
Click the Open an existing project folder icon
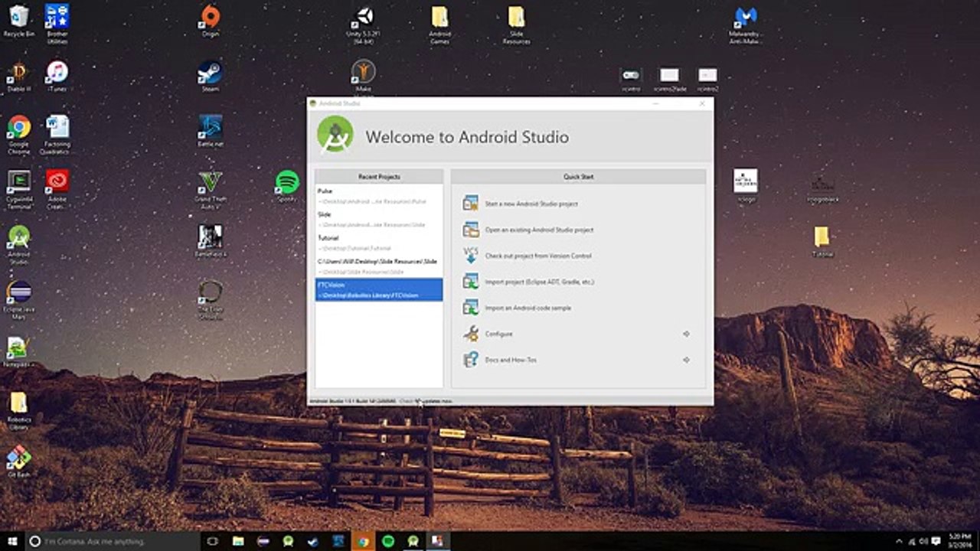pyautogui.click(x=471, y=230)
